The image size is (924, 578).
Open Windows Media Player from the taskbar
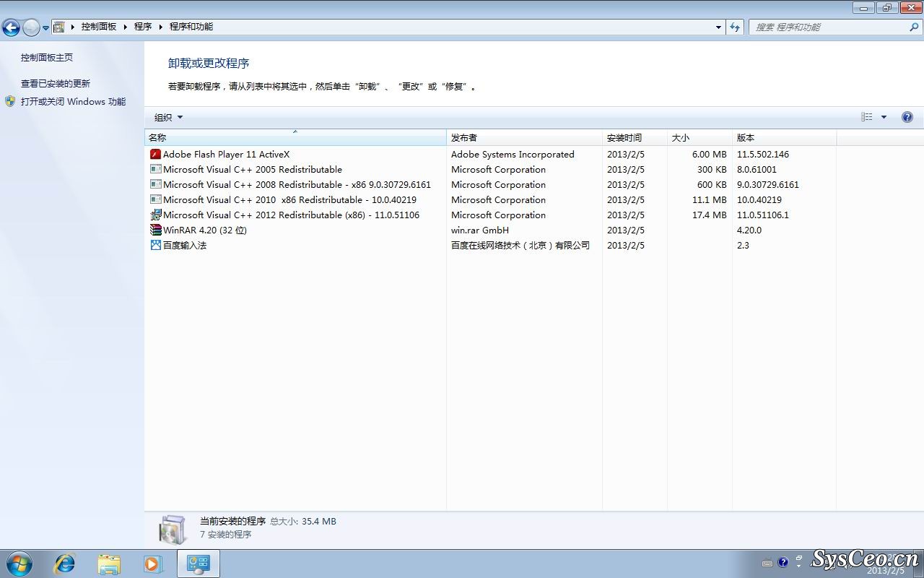tap(153, 564)
